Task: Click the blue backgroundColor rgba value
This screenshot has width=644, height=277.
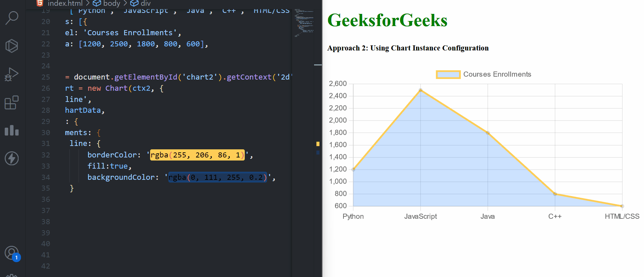Action: point(217,177)
